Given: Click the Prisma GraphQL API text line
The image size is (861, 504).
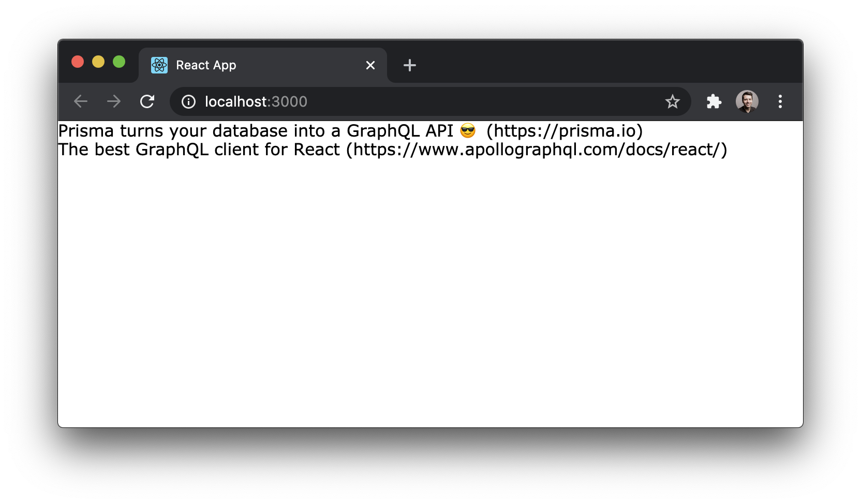Looking at the screenshot, I should pyautogui.click(x=350, y=131).
